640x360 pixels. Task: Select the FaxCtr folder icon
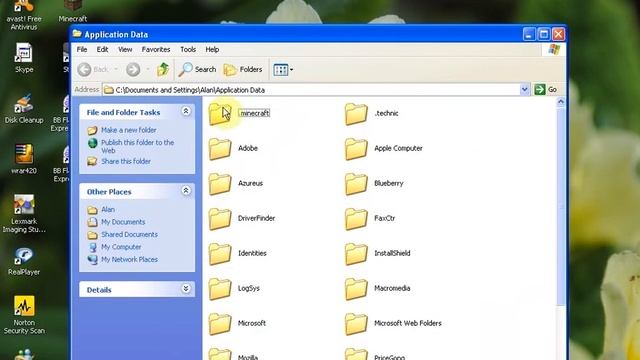pyautogui.click(x=356, y=219)
